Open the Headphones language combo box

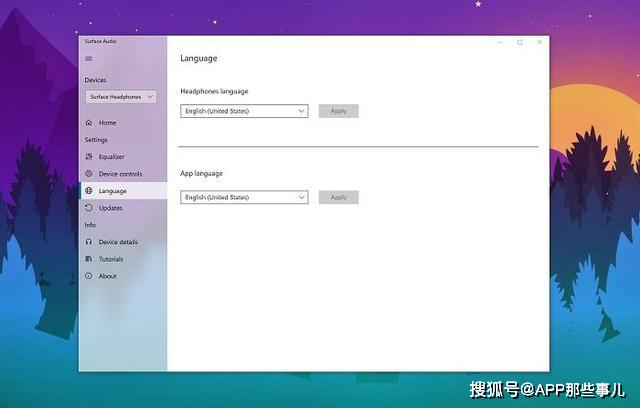click(244, 111)
